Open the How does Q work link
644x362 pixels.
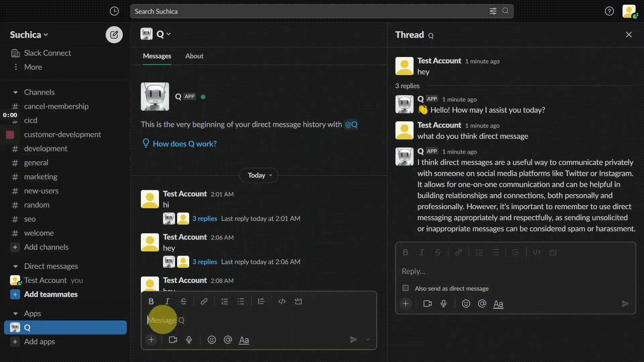click(x=184, y=144)
